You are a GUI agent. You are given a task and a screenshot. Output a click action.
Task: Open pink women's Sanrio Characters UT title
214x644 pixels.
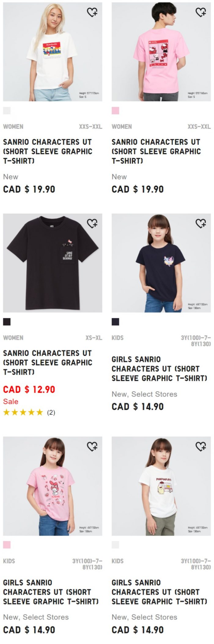pyautogui.click(x=156, y=151)
